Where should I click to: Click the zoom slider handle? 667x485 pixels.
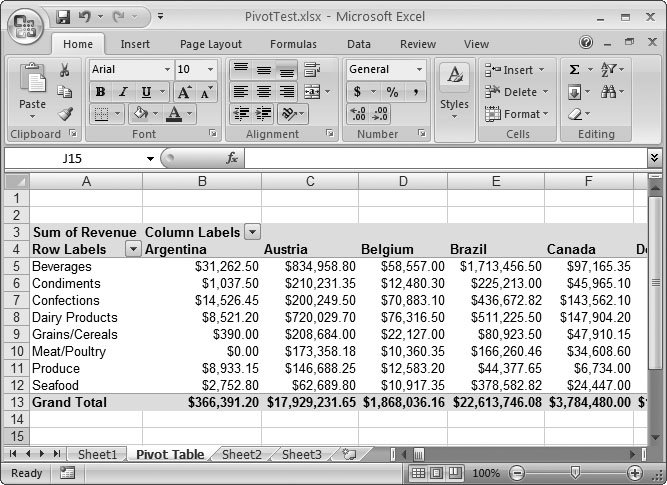click(x=574, y=473)
